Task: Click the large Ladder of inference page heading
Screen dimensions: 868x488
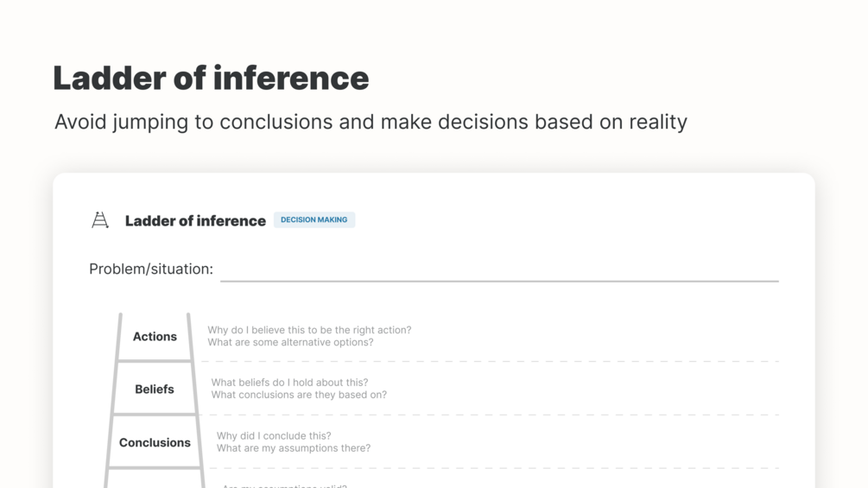Action: click(x=211, y=78)
